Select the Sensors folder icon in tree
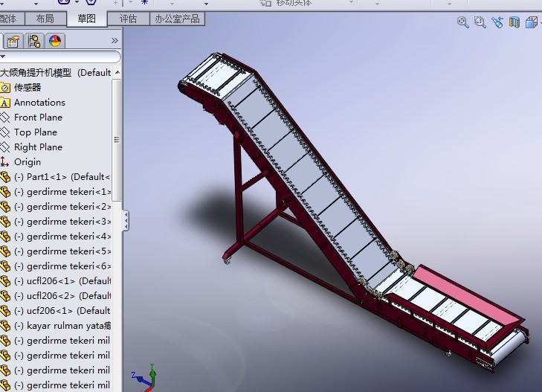This screenshot has height=392, width=542. pos(5,88)
